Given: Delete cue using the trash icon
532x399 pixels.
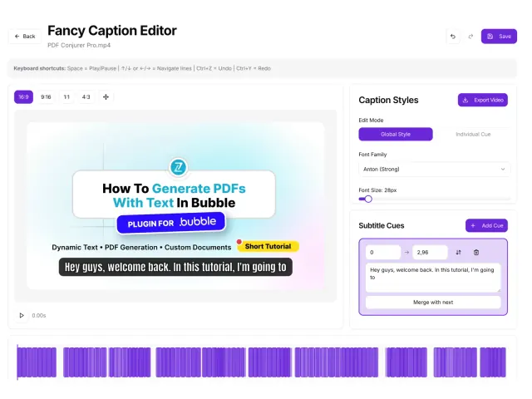Looking at the screenshot, I should point(476,253).
